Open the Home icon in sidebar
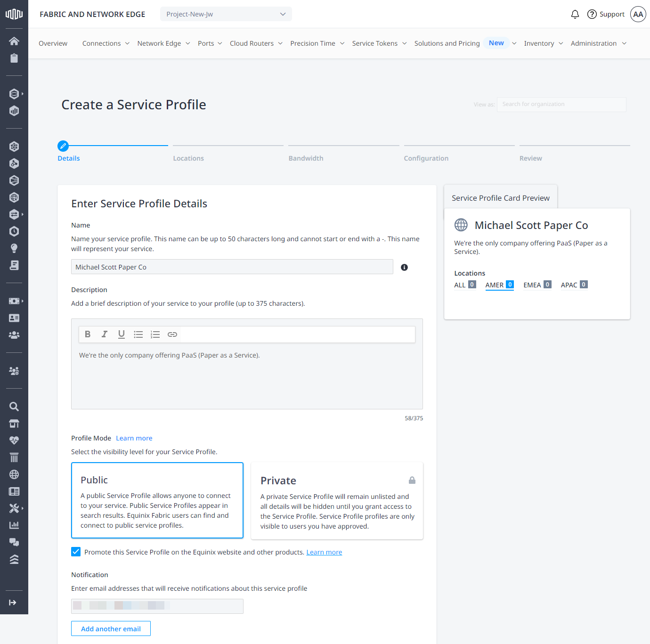Viewport: 650px width, 644px height. click(x=14, y=41)
